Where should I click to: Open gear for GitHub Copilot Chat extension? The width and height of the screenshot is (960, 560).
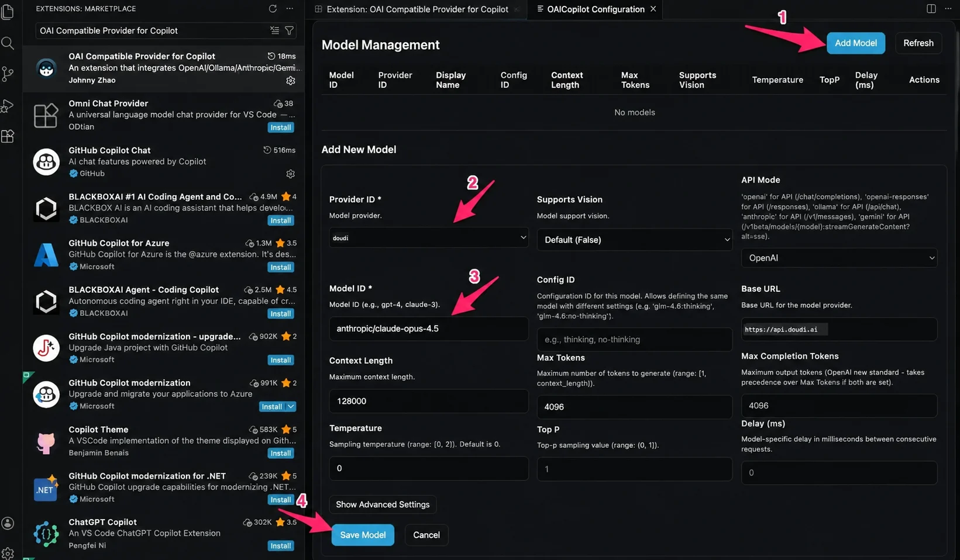click(290, 174)
